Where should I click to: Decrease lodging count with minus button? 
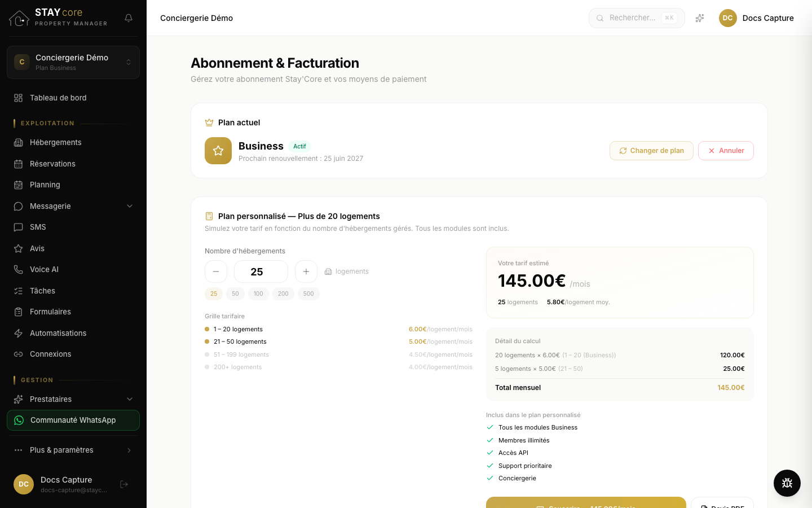216,271
